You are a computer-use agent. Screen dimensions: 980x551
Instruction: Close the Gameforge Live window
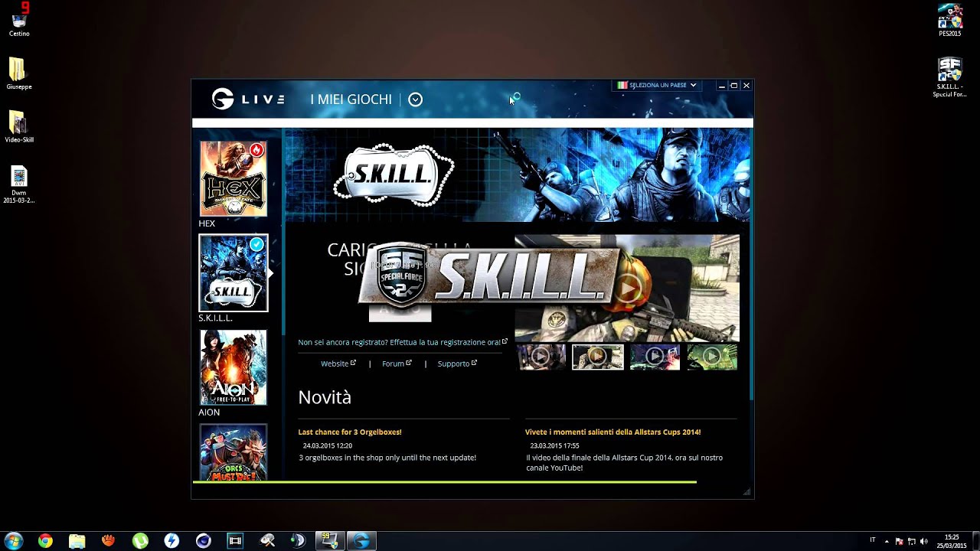[x=746, y=86]
